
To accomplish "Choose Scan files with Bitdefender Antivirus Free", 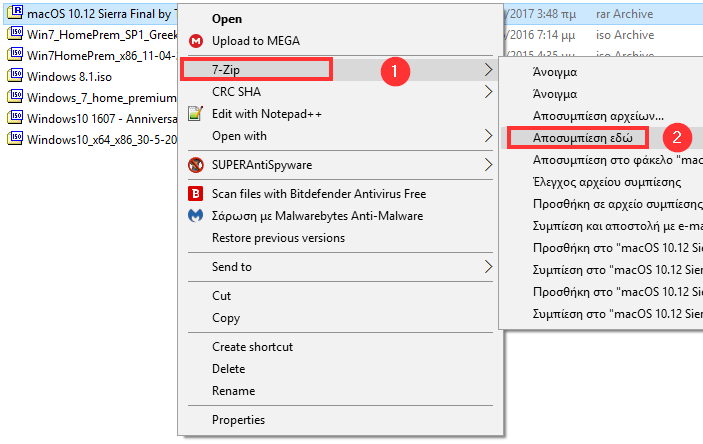I will pos(319,194).
